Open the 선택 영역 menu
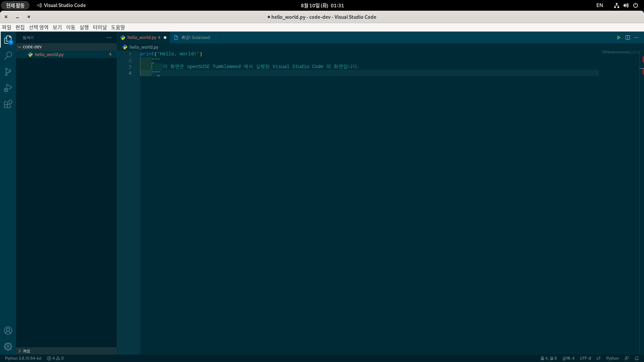The height and width of the screenshot is (362, 644). [x=39, y=27]
